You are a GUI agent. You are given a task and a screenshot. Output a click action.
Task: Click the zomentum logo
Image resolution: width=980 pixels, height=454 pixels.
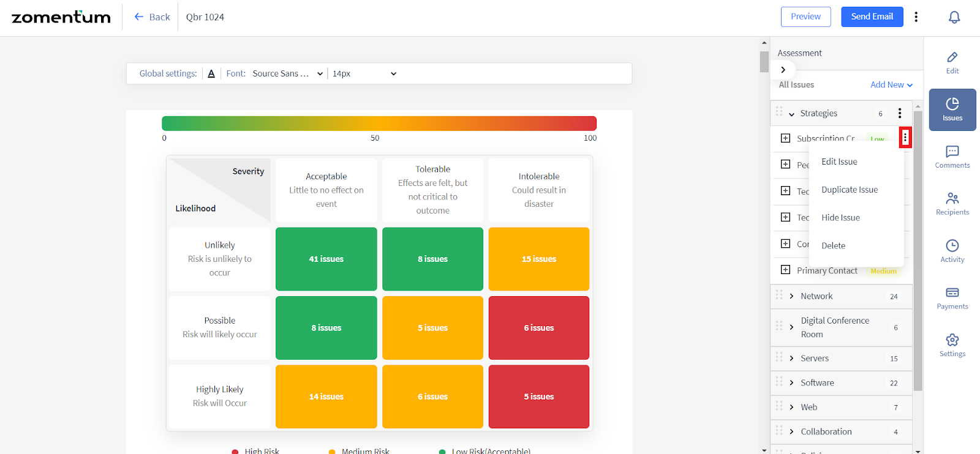[61, 17]
